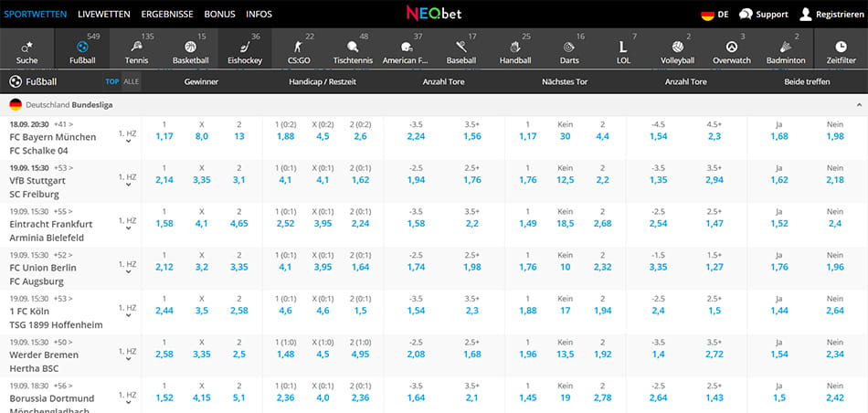Select odds 1,17 for Bayern München to win
The width and height of the screenshot is (868, 413).
point(164,136)
